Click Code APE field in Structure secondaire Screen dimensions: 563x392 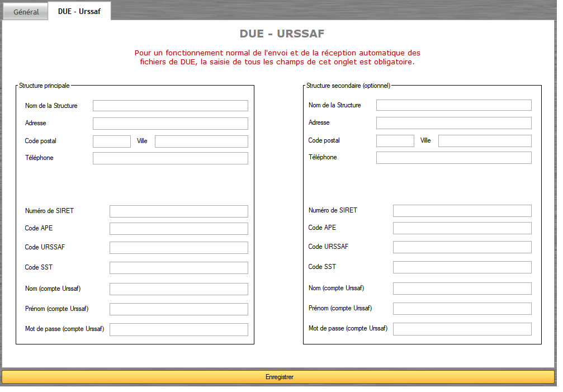tap(462, 228)
